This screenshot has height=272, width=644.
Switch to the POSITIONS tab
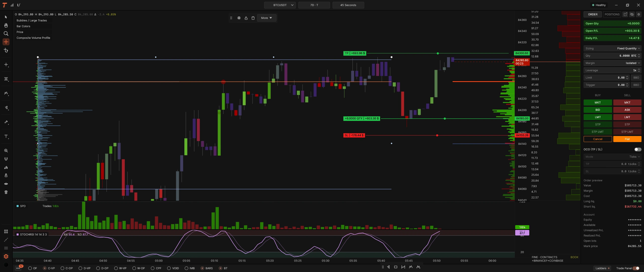pyautogui.click(x=612, y=14)
